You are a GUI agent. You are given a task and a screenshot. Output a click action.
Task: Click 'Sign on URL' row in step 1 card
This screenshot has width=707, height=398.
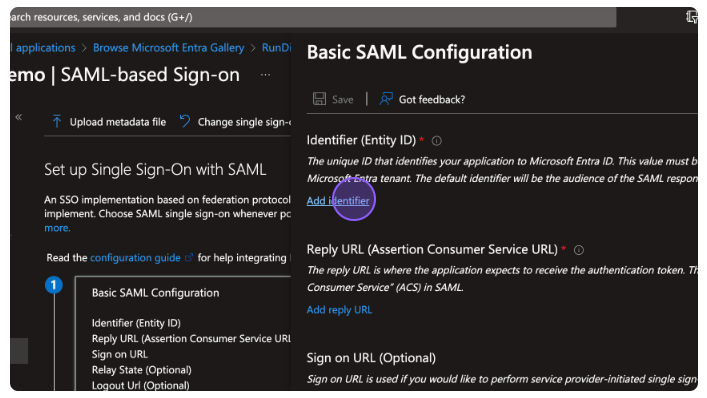(x=120, y=354)
